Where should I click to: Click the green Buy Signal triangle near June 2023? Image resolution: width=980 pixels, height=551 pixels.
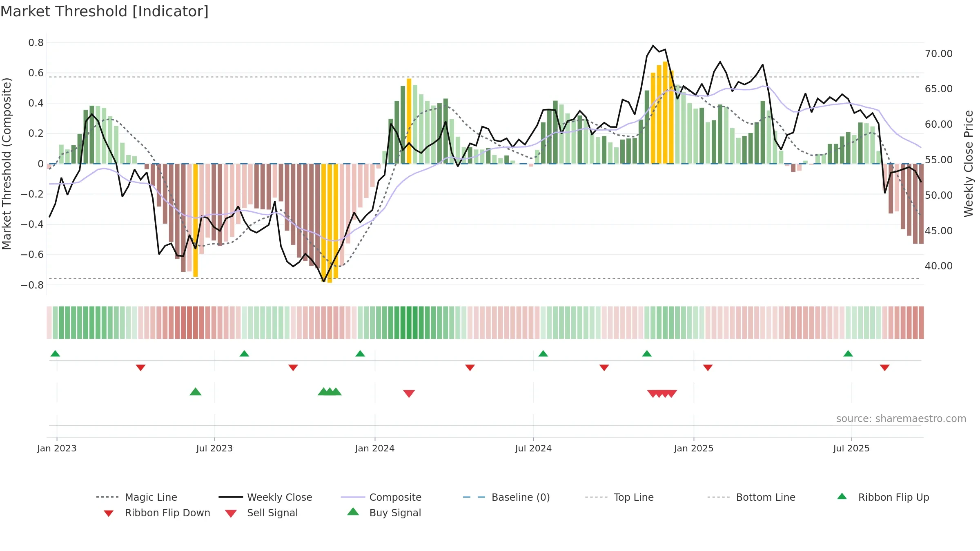pyautogui.click(x=196, y=392)
